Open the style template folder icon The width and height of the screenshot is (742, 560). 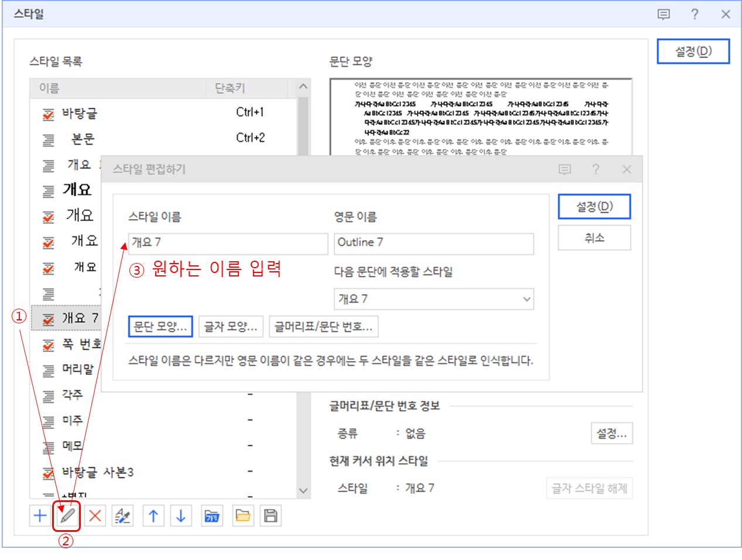pos(211,515)
